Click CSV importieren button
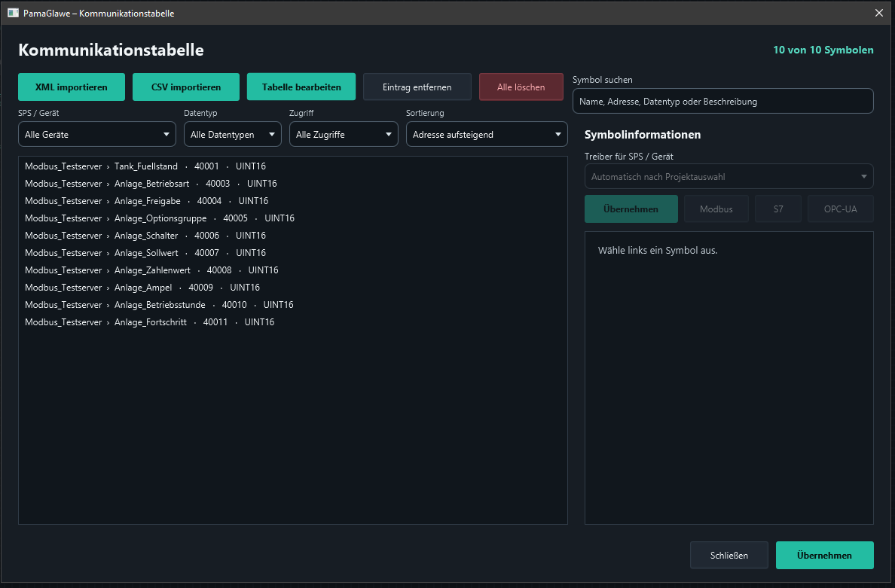The image size is (895, 588). 186,87
